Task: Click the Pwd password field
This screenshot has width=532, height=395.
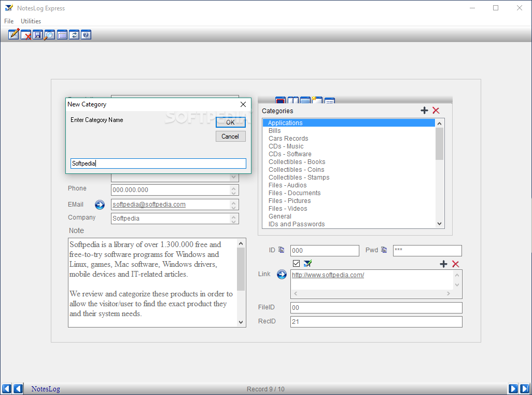Action: coord(427,251)
